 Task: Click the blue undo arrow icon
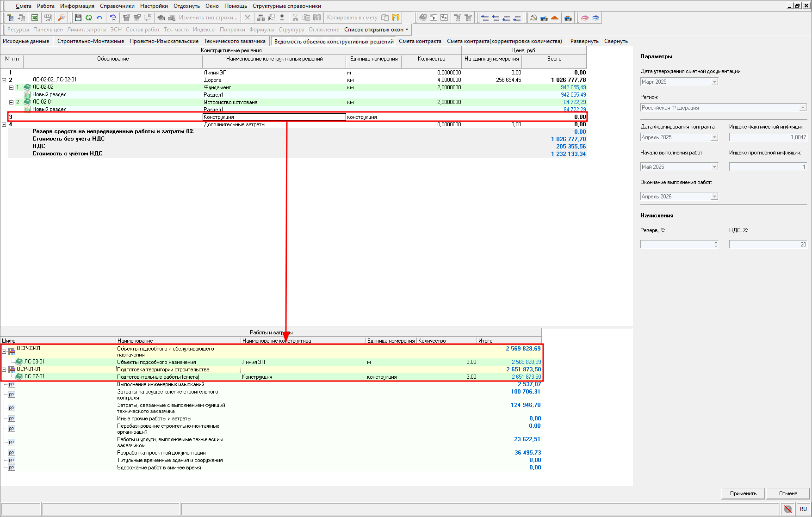click(99, 18)
